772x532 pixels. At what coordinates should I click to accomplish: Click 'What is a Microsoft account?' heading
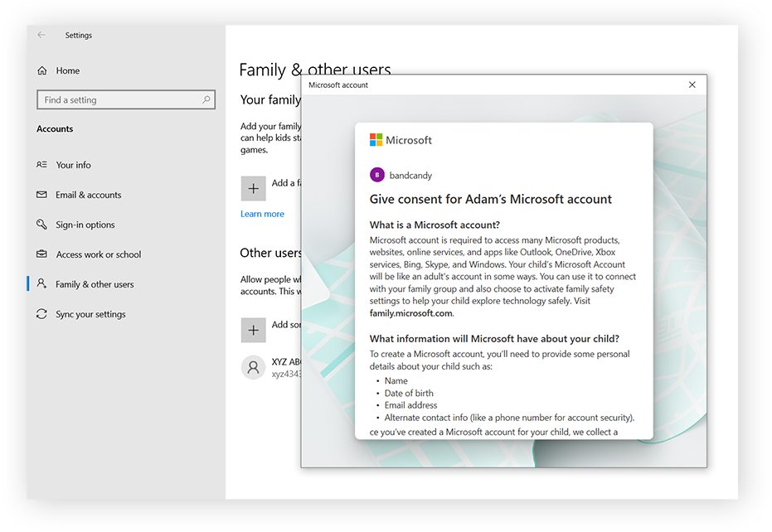435,225
